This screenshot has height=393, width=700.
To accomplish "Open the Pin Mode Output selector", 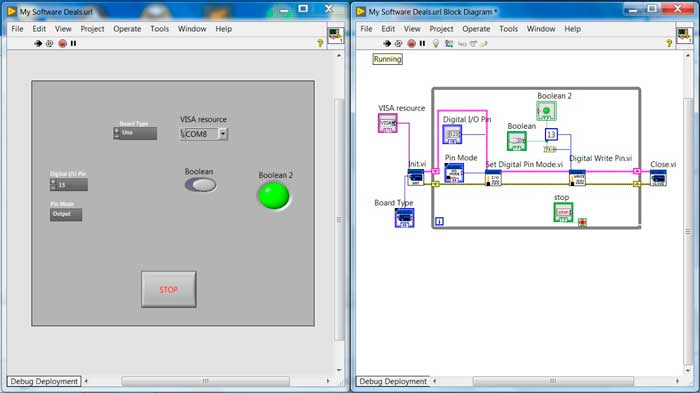I will [66, 214].
